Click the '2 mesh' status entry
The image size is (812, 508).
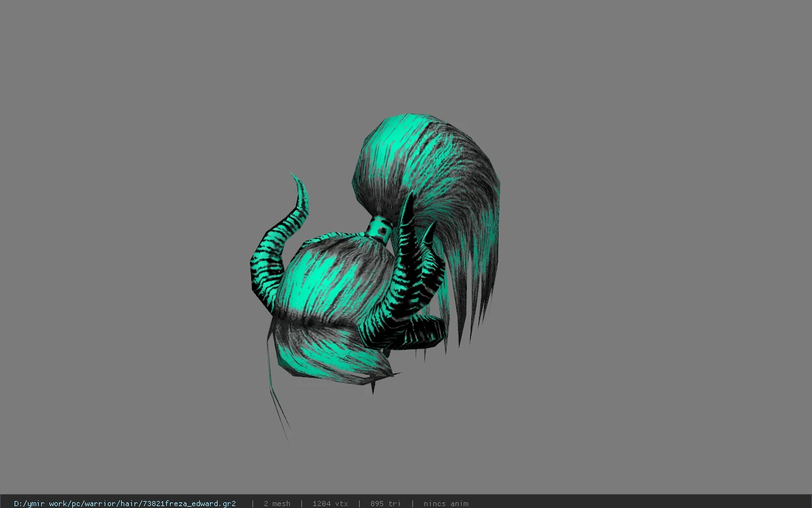(277, 504)
